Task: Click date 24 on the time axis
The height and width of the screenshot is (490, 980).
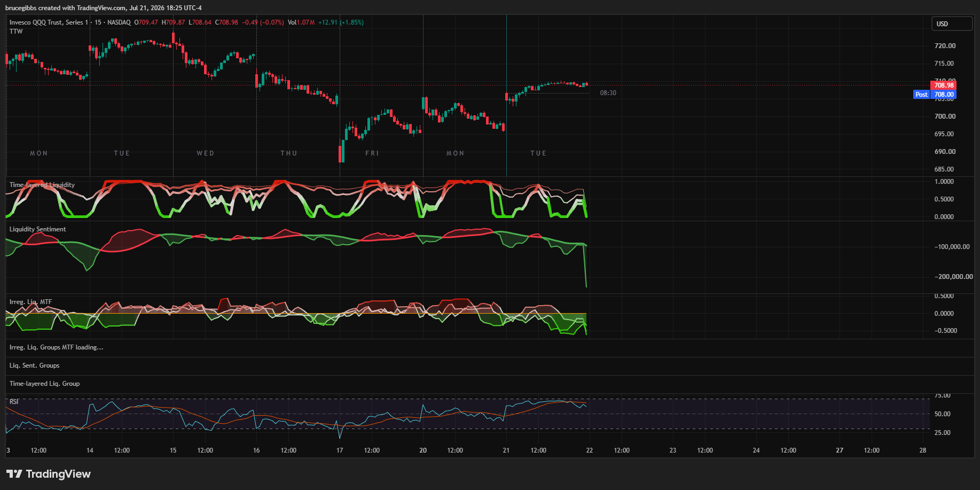Action: (756, 450)
